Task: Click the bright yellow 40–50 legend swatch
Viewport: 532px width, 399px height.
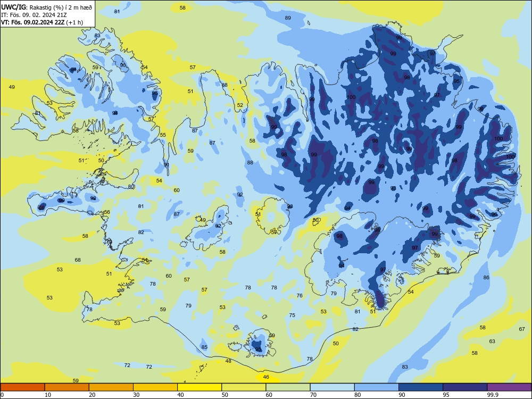Action: tap(199, 387)
